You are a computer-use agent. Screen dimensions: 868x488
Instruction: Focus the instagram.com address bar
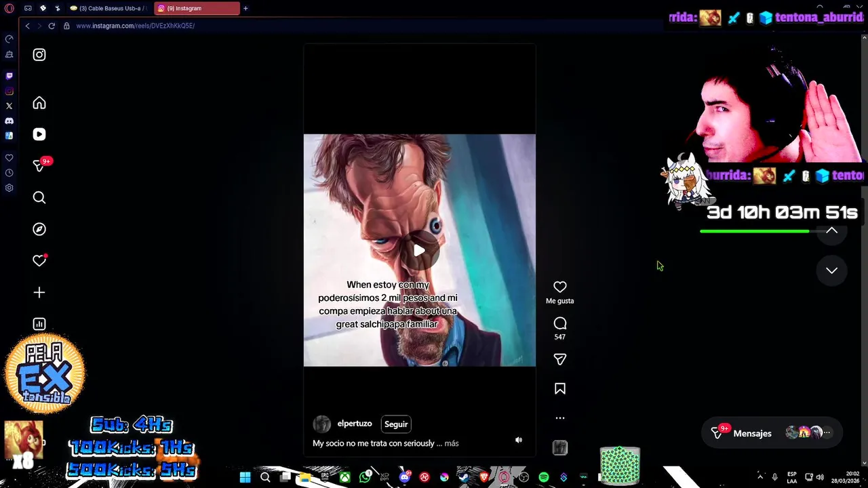pyautogui.click(x=136, y=26)
